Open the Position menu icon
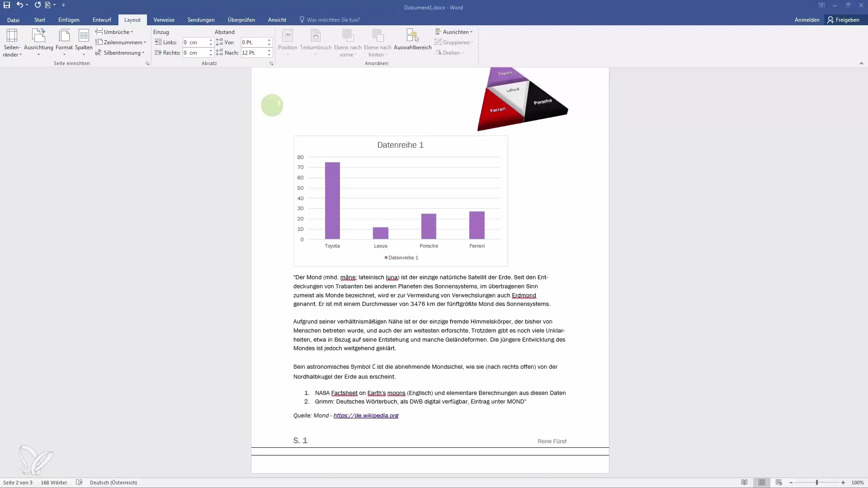The width and height of the screenshot is (868, 488). [x=288, y=43]
